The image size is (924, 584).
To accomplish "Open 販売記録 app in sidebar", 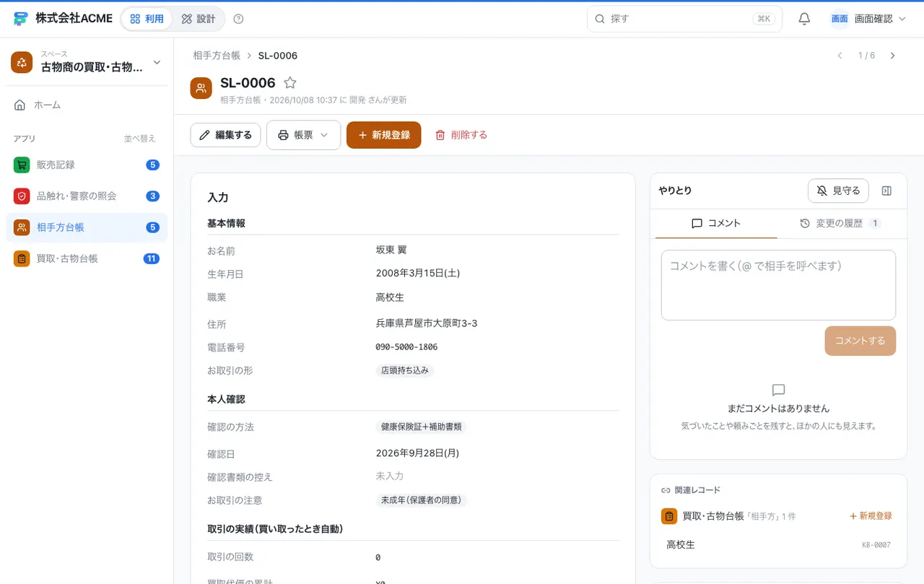I will (x=87, y=165).
